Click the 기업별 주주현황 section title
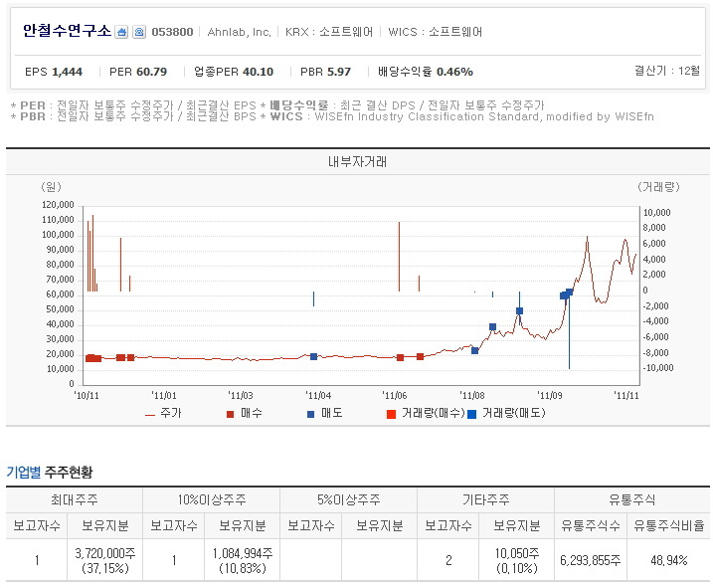 (50, 472)
